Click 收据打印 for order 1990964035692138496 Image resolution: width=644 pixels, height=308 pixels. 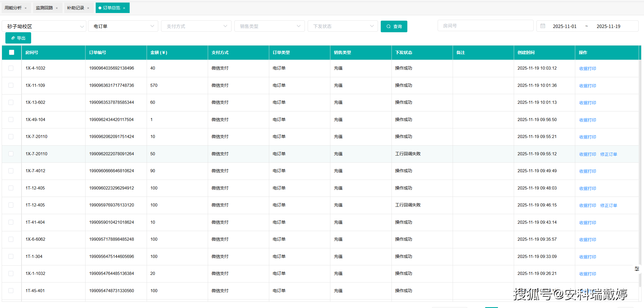tap(588, 68)
